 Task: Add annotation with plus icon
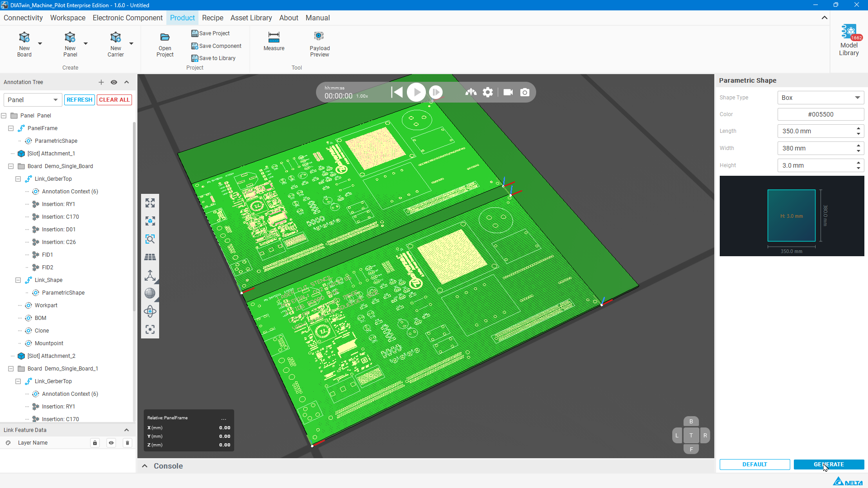pos(101,82)
